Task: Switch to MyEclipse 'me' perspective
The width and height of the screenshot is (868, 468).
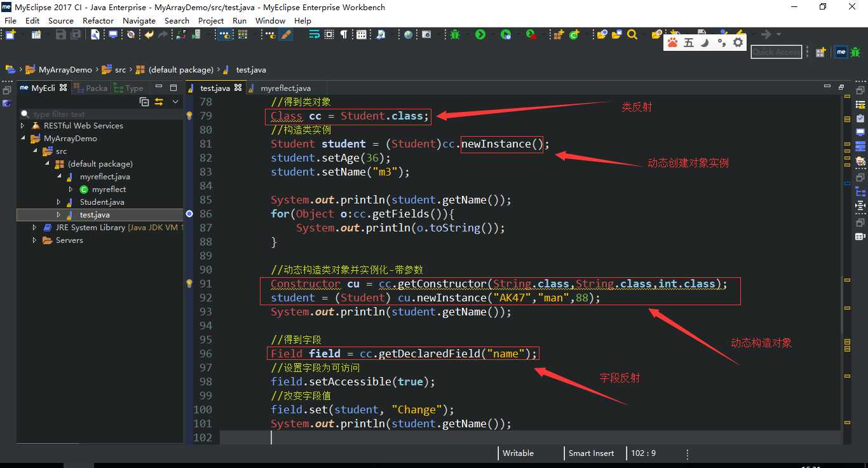Action: point(841,52)
